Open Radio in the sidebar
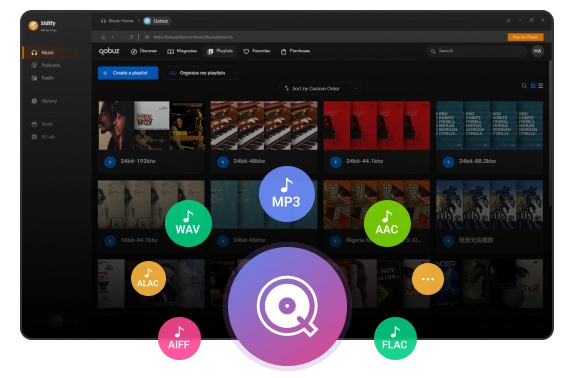575x378 pixels. (x=43, y=78)
